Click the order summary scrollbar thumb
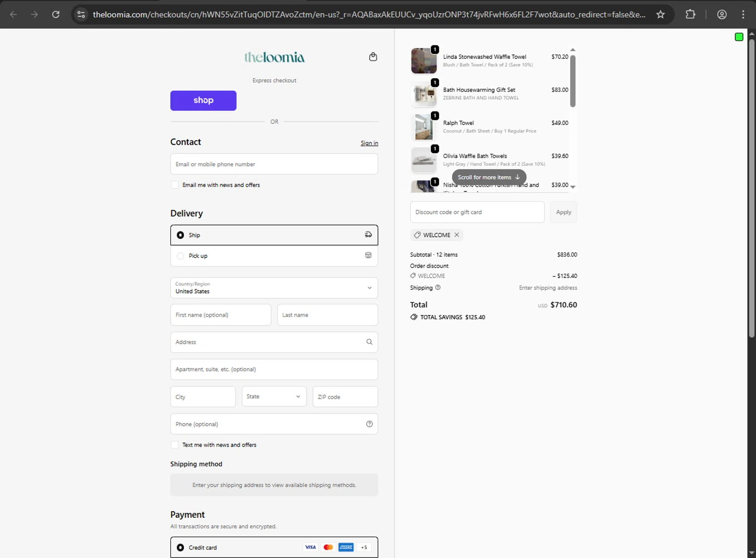 tap(573, 81)
